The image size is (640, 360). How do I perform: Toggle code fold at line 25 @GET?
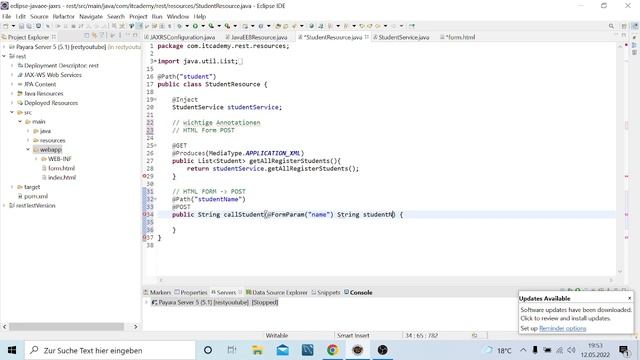155,146
